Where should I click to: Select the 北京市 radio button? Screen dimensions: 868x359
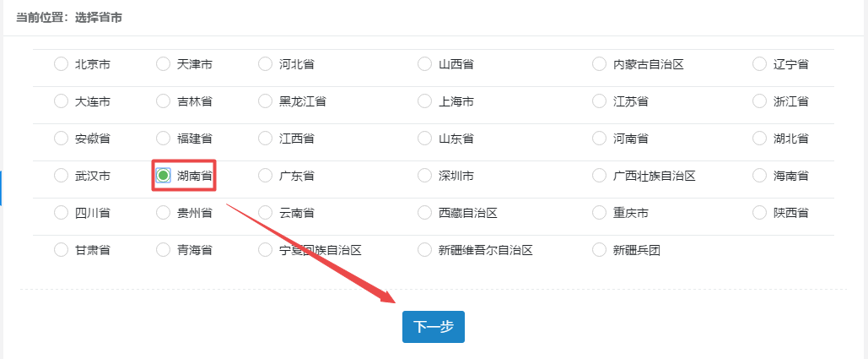pos(61,64)
